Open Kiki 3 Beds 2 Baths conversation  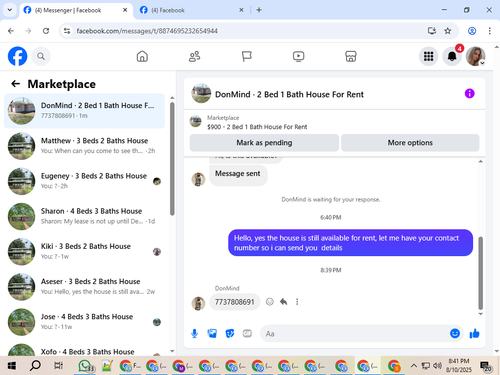point(84,251)
